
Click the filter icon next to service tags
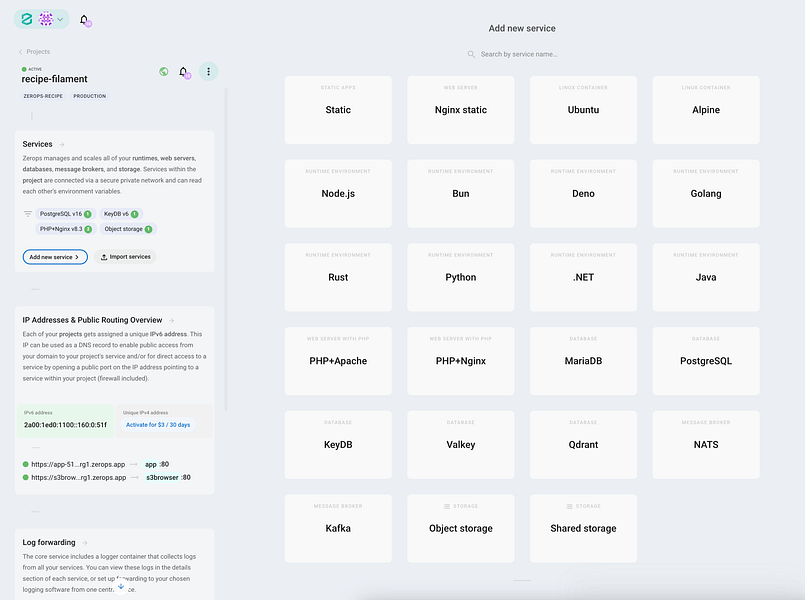(x=27, y=213)
